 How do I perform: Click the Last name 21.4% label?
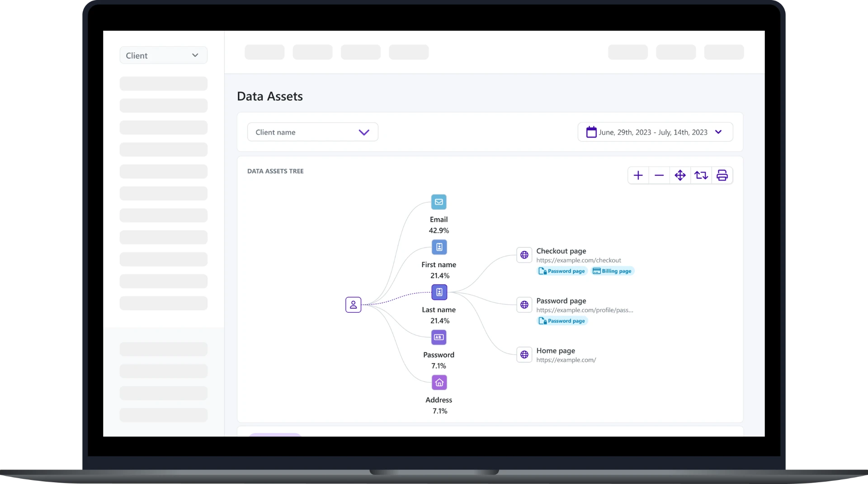click(439, 315)
